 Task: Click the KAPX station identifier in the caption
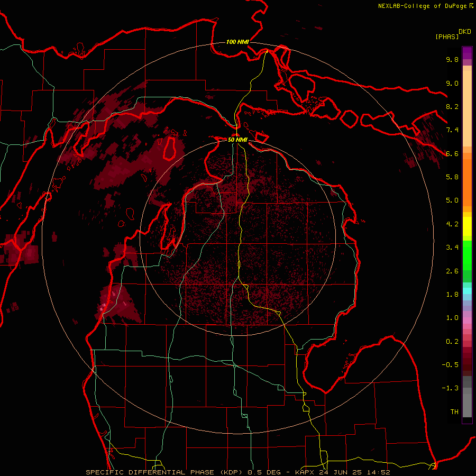click(305, 472)
